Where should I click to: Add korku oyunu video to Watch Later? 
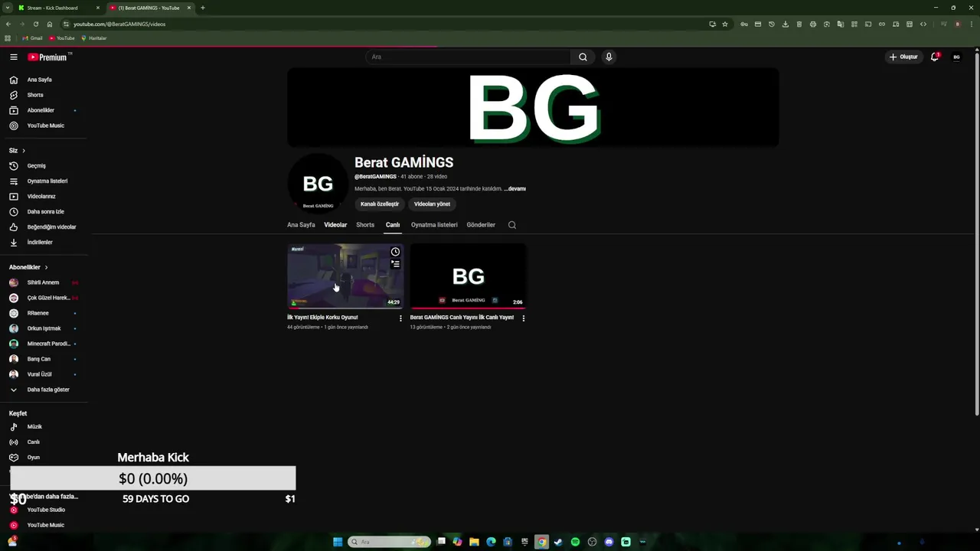point(395,252)
